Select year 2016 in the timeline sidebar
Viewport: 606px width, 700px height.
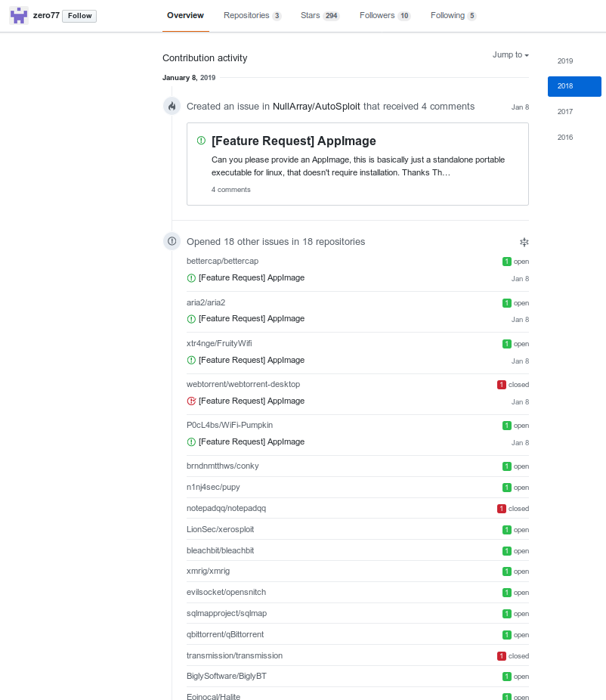564,137
